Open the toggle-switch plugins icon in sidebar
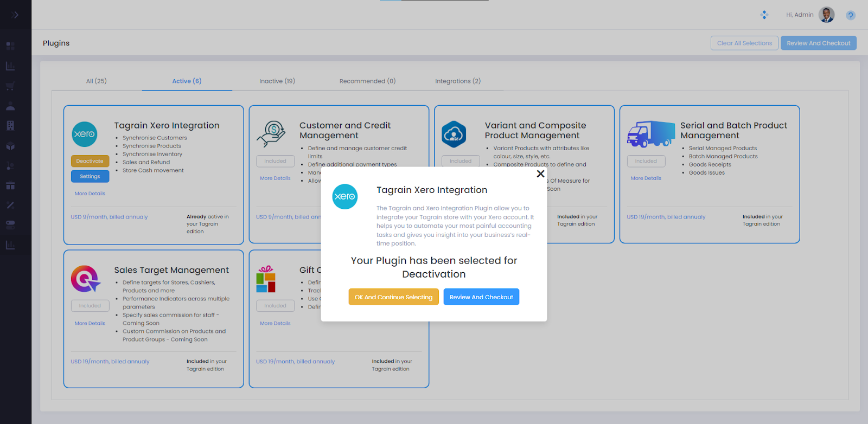Viewport: 868px width, 424px height. [10, 225]
